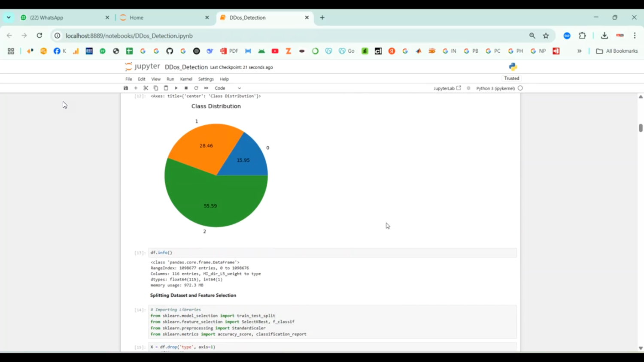Run the current cell with play icon
The height and width of the screenshot is (362, 644).
tap(176, 88)
